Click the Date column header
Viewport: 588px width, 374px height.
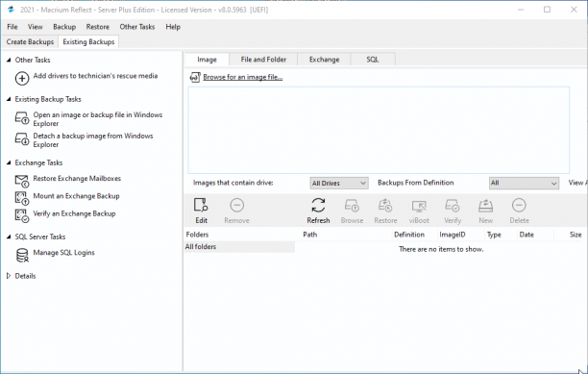coord(527,235)
